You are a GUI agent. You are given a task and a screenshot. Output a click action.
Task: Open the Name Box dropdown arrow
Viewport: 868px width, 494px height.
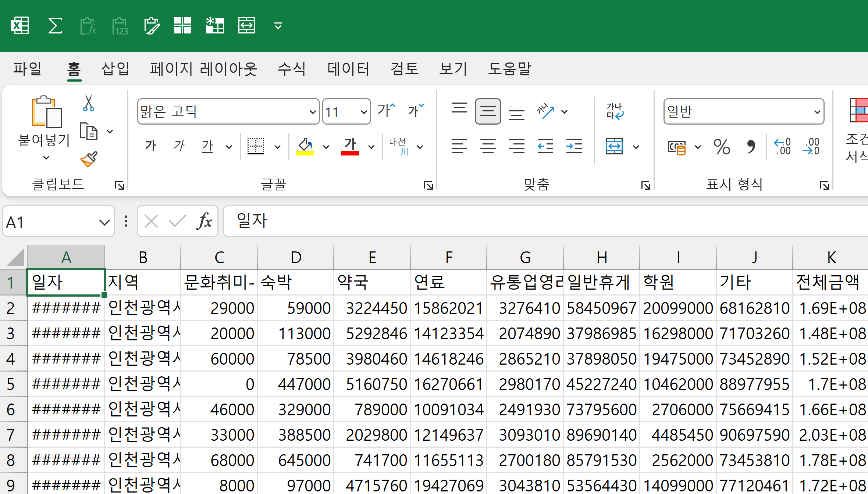pos(104,222)
